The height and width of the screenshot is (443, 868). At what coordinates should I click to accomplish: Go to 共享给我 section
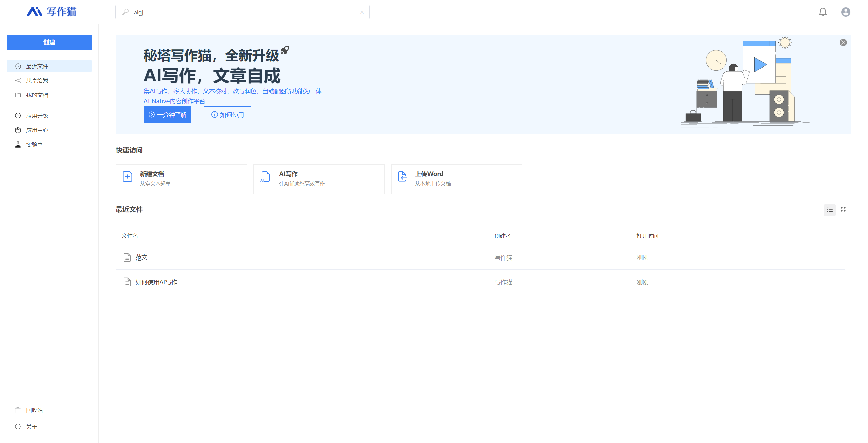pos(37,81)
